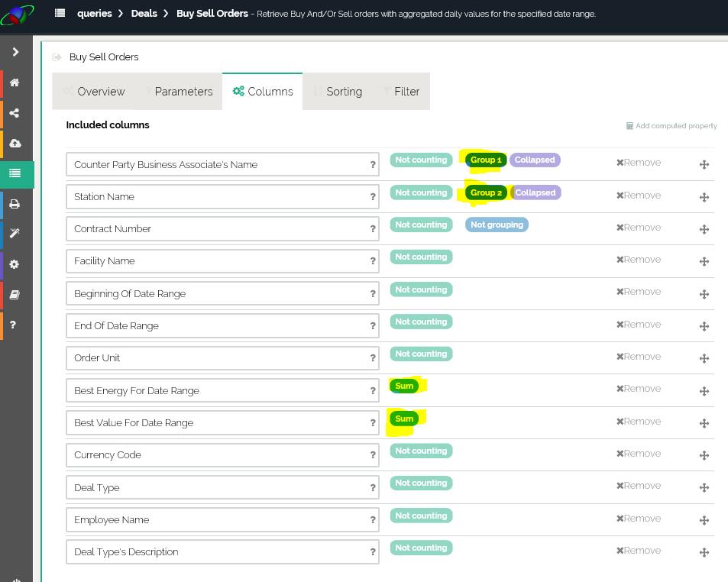
Task: Toggle the Sum badge for Best Energy For Date Range
Action: [404, 386]
